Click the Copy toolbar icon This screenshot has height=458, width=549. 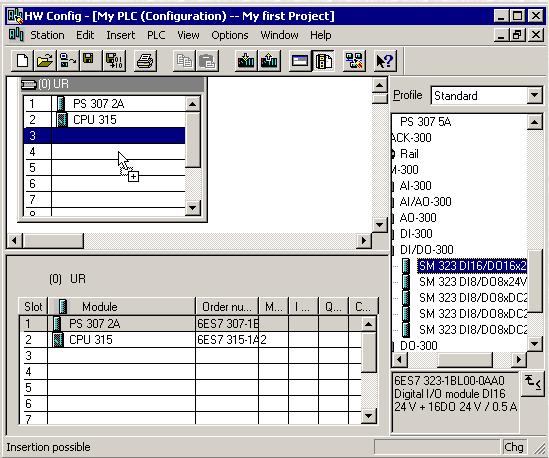[185, 61]
